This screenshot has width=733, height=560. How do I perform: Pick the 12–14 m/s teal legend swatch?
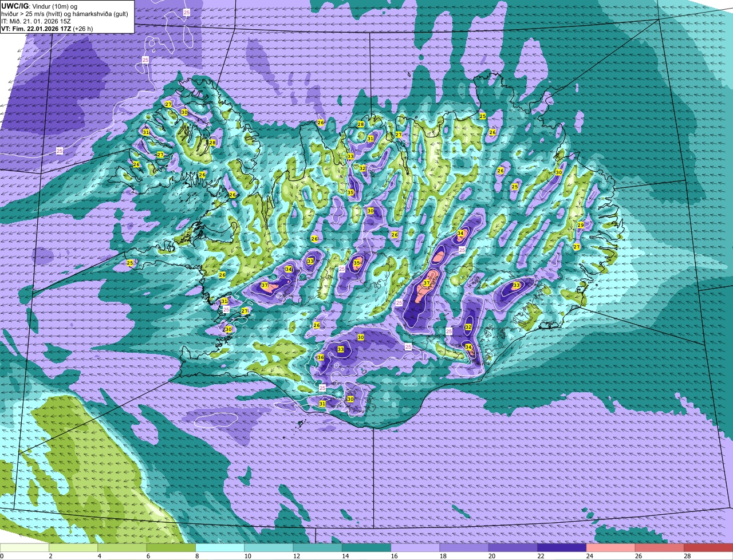coord(317,548)
